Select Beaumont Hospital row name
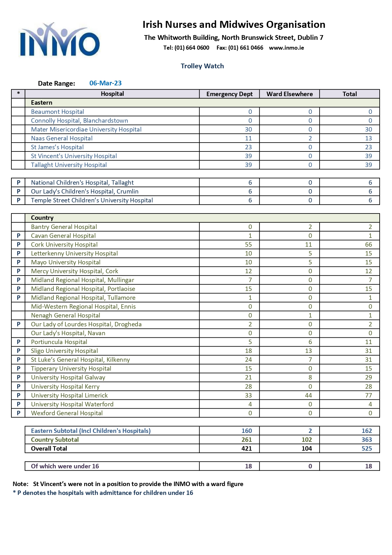The width and height of the screenshot is (392, 555). [58, 112]
